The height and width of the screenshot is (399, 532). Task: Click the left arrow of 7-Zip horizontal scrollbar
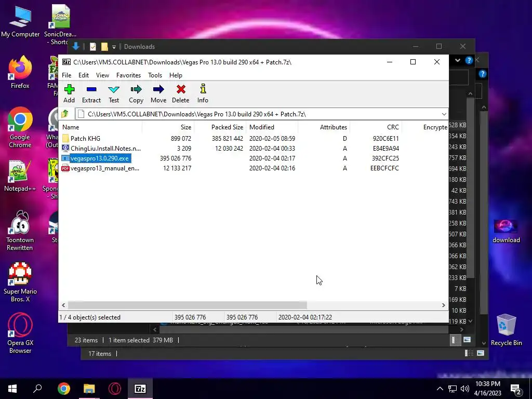point(63,305)
